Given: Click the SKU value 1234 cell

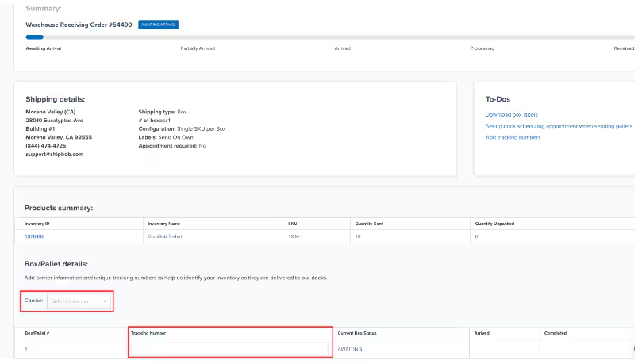Looking at the screenshot, I should pos(294,236).
